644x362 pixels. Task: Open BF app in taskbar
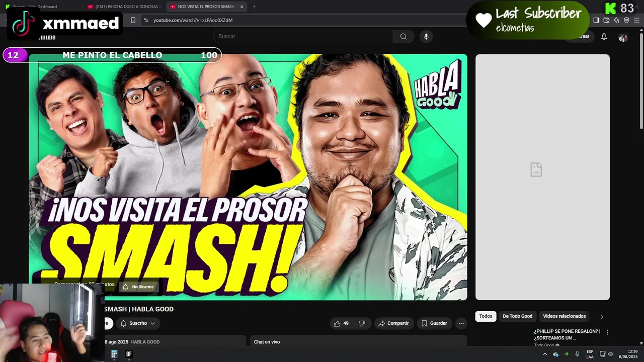click(129, 354)
